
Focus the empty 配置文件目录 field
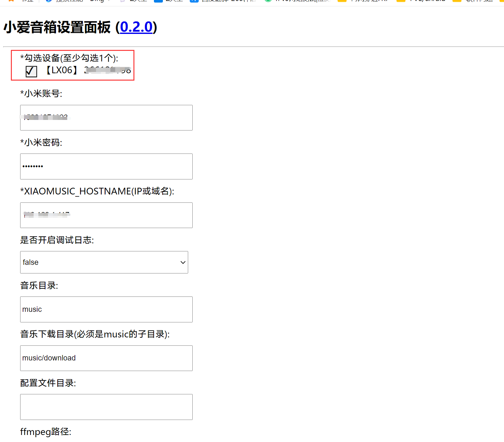click(106, 407)
